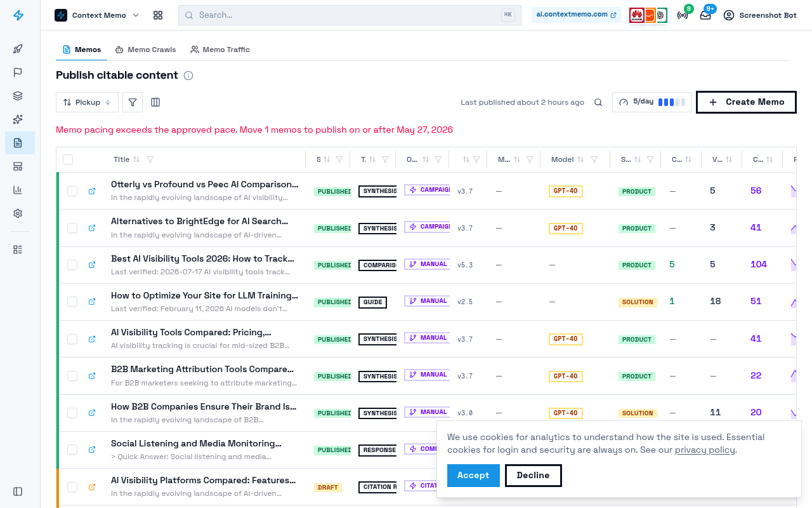
Task: Open the bar chart icon in sidebar
Action: pyautogui.click(x=18, y=190)
